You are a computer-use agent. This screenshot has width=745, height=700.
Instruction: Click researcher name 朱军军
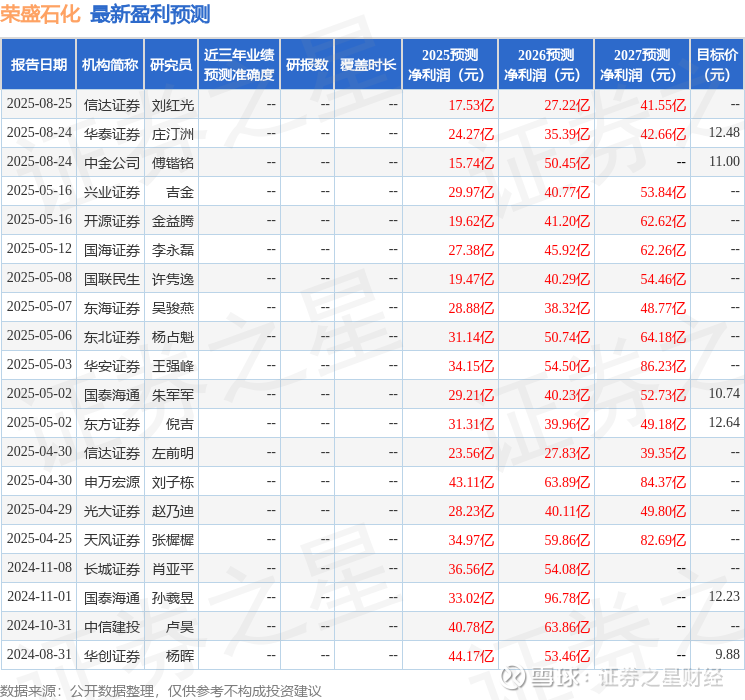pyautogui.click(x=172, y=395)
